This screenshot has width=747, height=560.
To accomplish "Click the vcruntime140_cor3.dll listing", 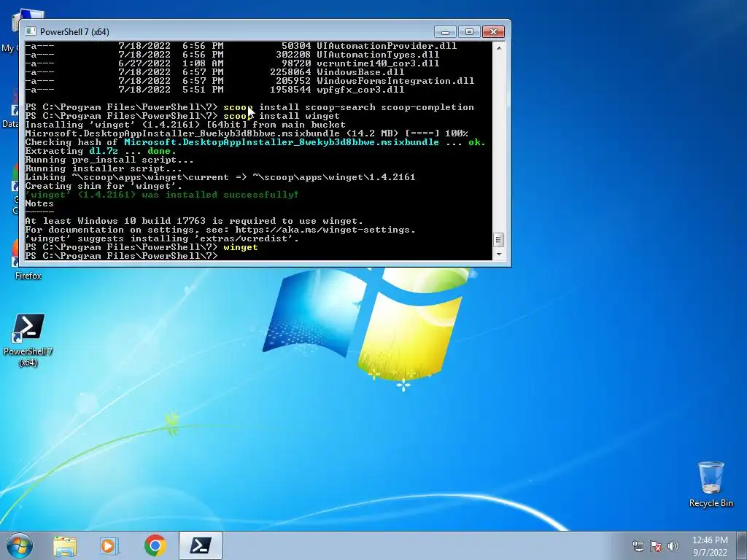I will pos(232,63).
